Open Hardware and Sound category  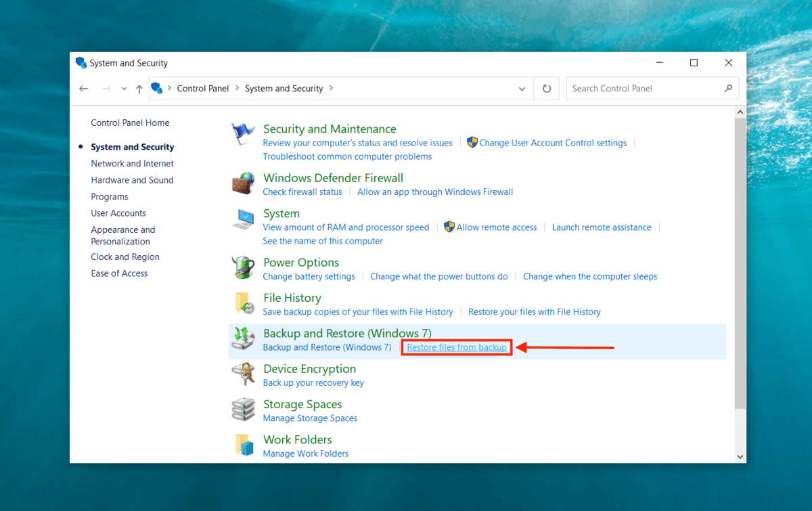(x=132, y=180)
